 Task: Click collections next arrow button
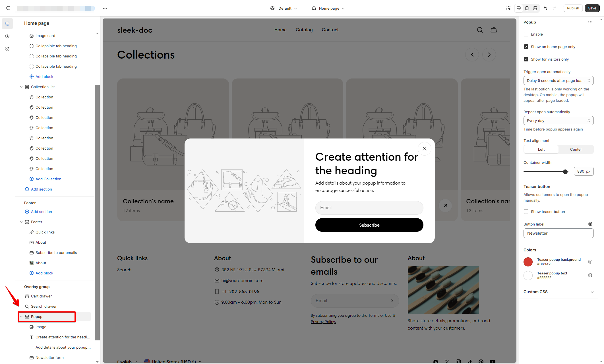(x=489, y=55)
